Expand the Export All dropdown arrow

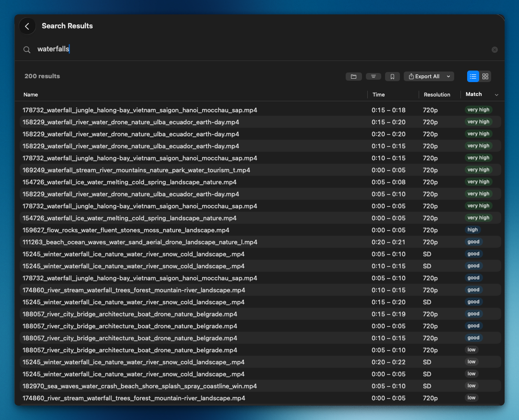448,76
